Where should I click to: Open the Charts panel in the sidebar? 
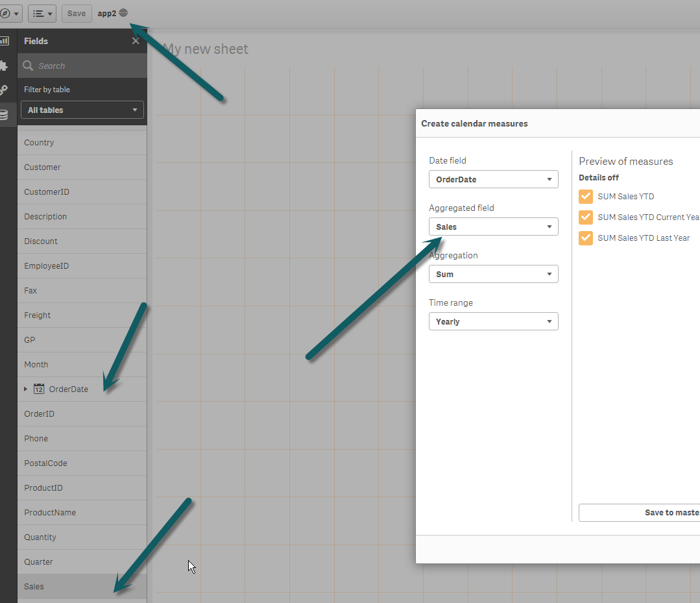tap(4, 41)
